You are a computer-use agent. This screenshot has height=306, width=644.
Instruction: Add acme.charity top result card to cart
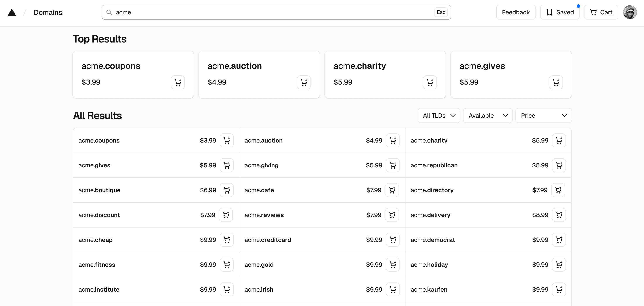click(430, 82)
